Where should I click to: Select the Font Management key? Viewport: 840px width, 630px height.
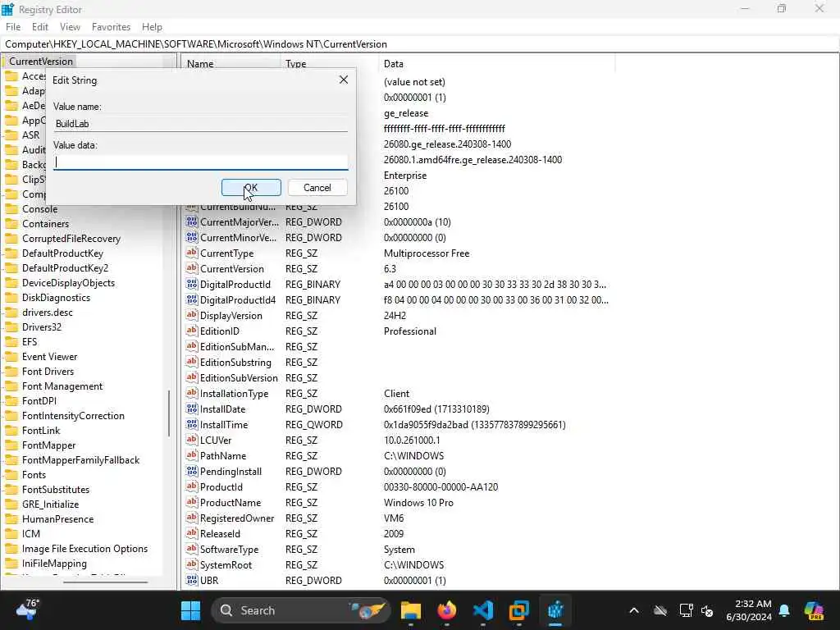62,386
